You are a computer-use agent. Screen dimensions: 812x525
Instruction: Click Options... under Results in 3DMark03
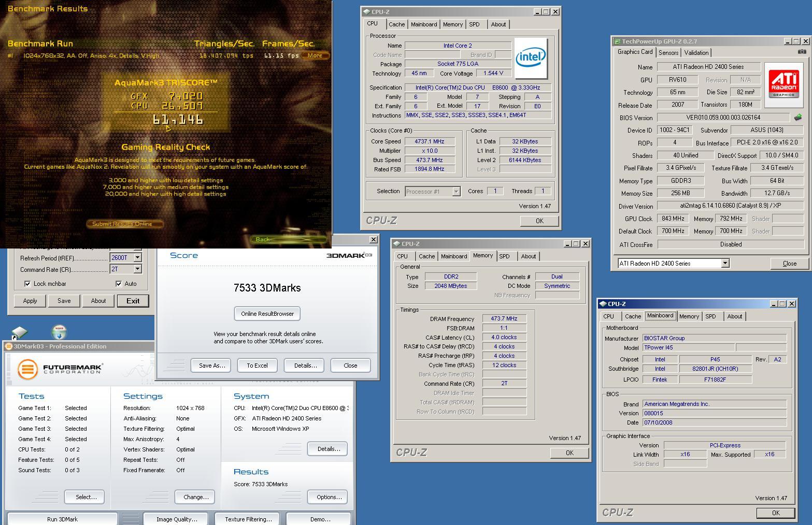(327, 497)
